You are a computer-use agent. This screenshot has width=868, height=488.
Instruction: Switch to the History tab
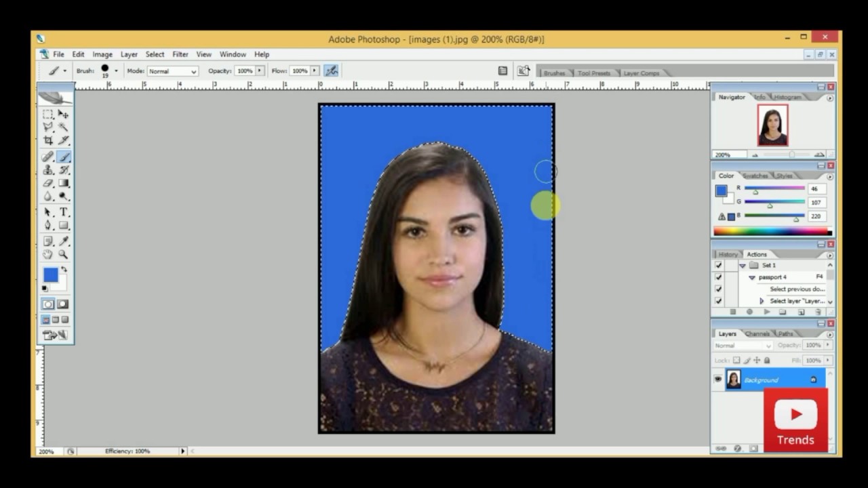pos(728,255)
